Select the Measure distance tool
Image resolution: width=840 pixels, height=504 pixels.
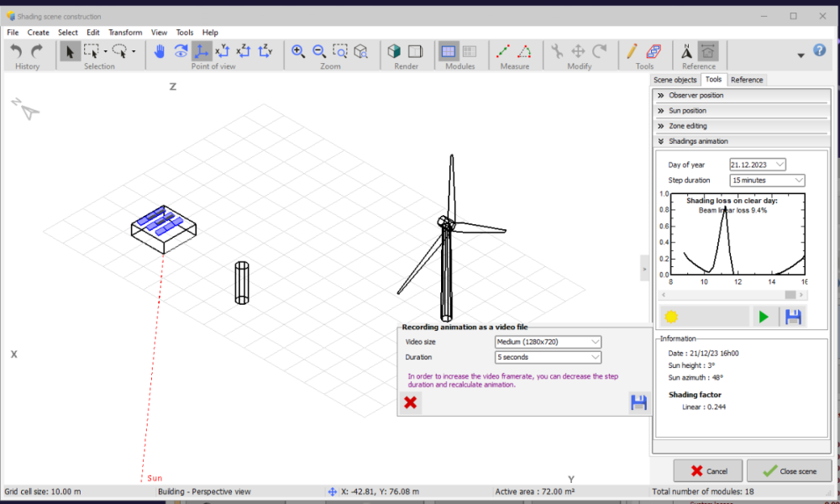click(x=503, y=51)
